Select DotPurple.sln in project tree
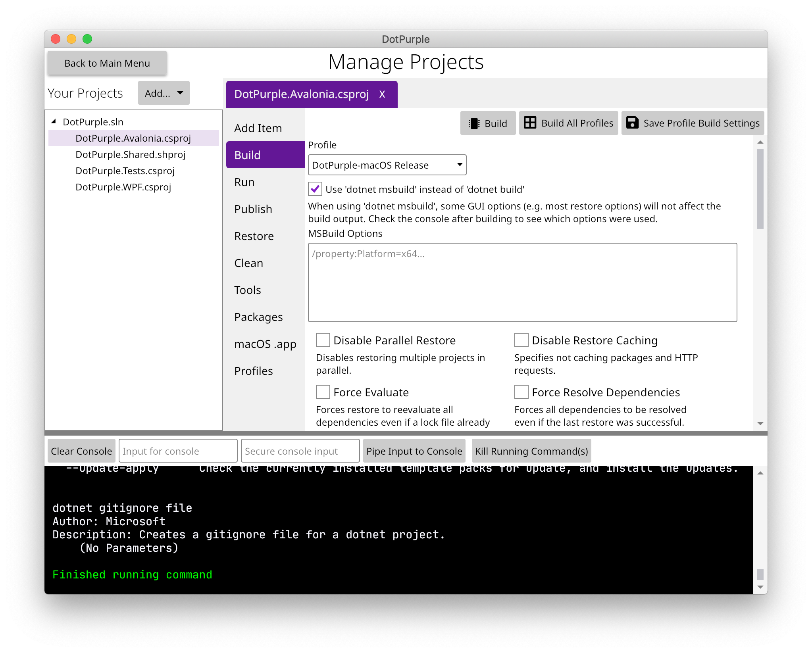This screenshot has width=812, height=653. tap(93, 122)
